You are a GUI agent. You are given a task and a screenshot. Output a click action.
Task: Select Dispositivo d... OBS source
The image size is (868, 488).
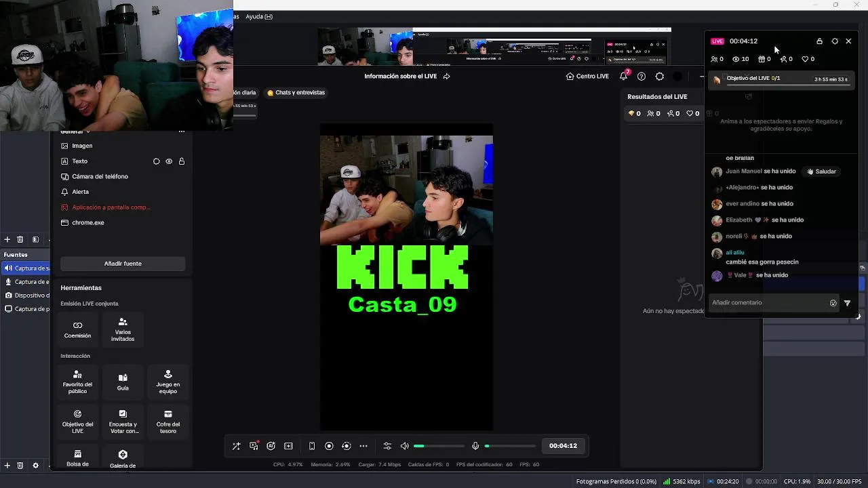point(26,295)
